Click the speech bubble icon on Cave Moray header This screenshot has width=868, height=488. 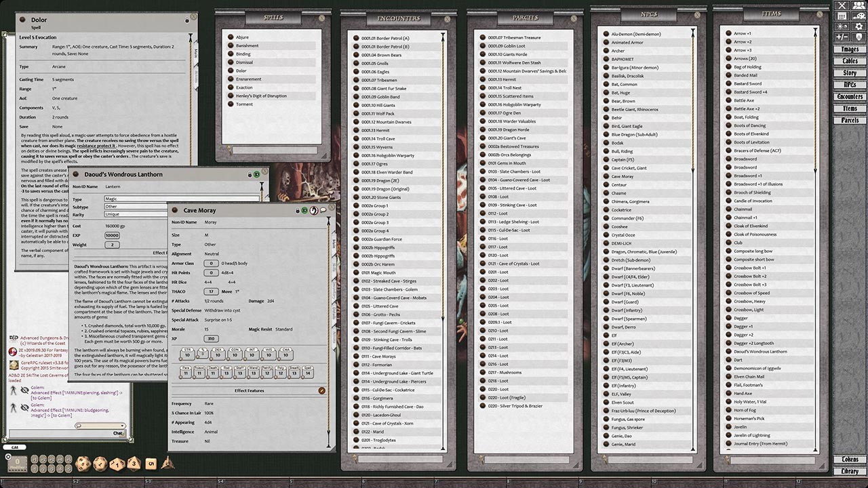tap(323, 210)
